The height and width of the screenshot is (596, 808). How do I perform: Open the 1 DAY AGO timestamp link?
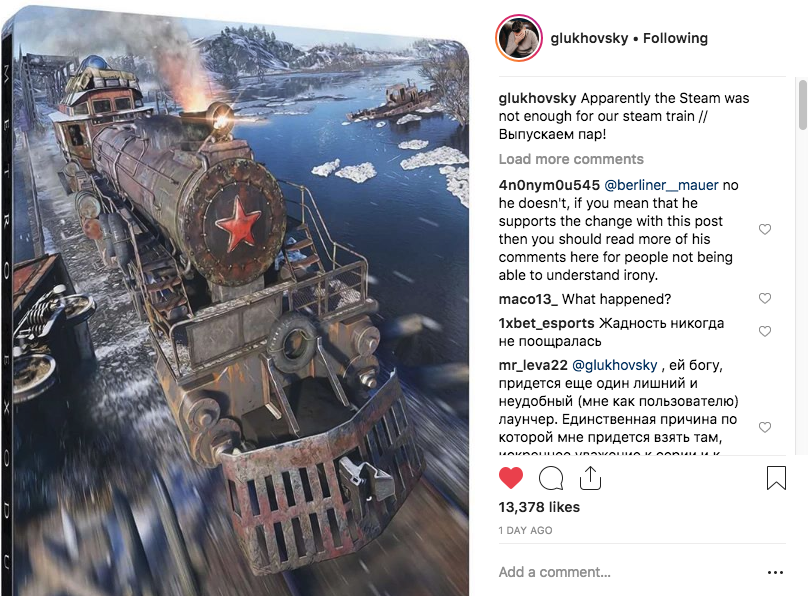(525, 530)
